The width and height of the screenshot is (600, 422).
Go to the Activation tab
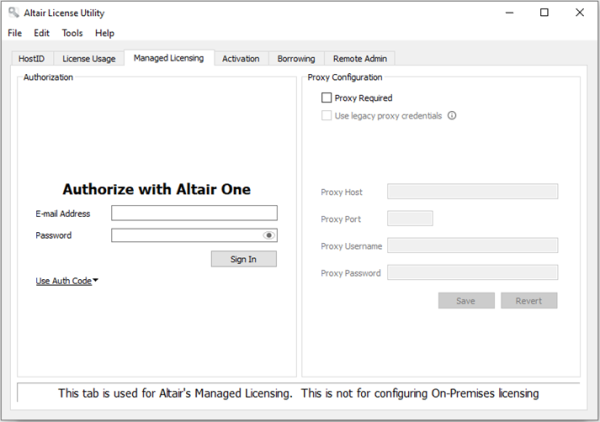tap(241, 59)
